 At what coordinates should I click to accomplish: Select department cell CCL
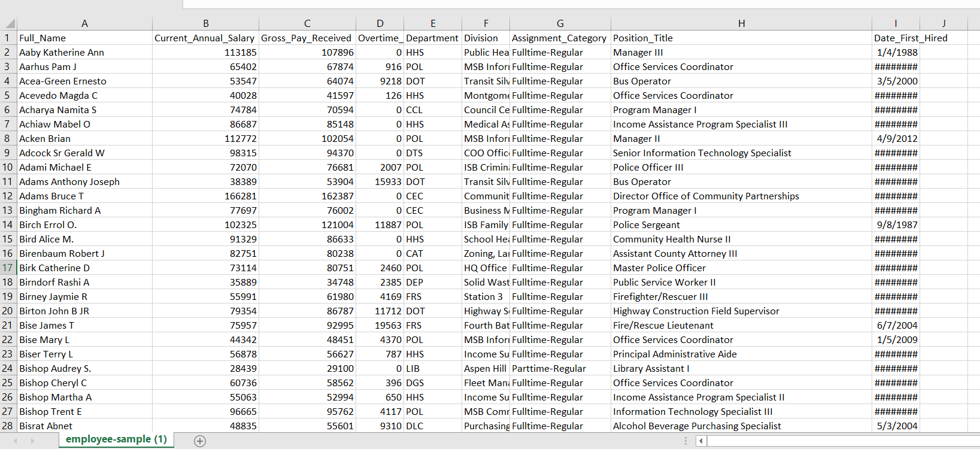click(x=433, y=110)
